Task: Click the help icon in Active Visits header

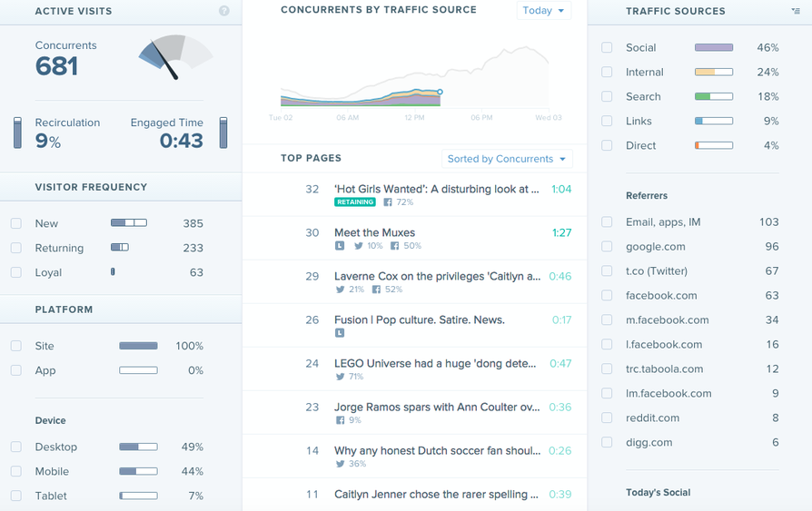Action: pyautogui.click(x=224, y=11)
